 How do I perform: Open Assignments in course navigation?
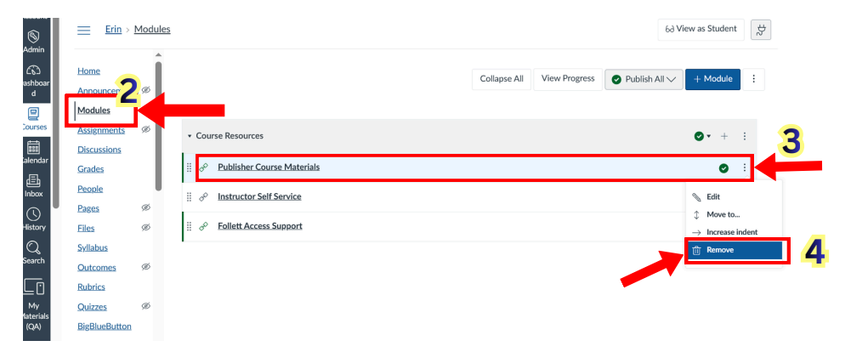pos(101,130)
